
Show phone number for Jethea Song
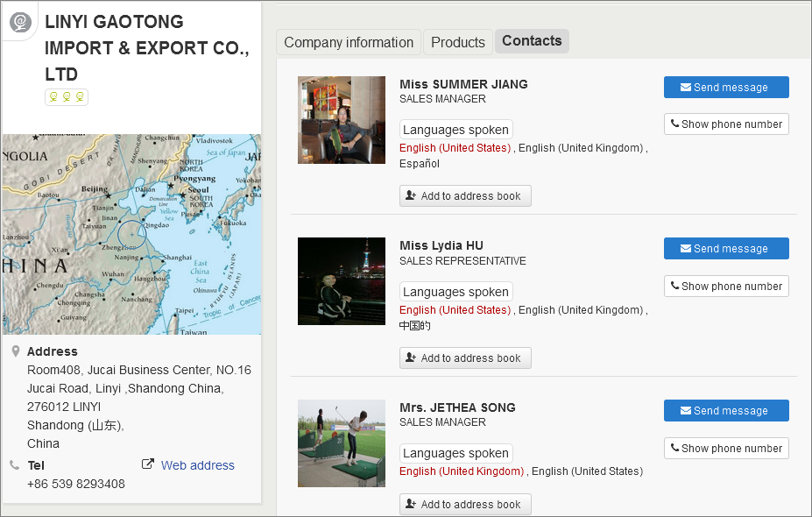click(x=726, y=448)
